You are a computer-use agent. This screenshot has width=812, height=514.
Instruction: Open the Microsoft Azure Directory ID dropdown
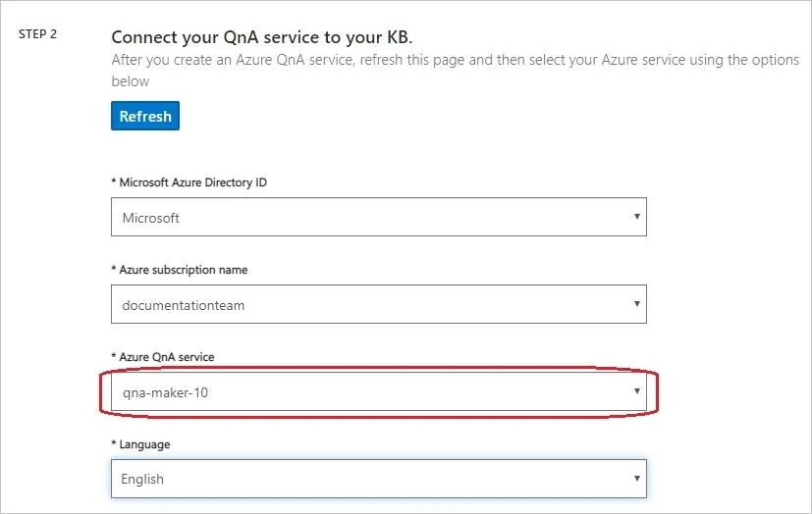(x=379, y=217)
